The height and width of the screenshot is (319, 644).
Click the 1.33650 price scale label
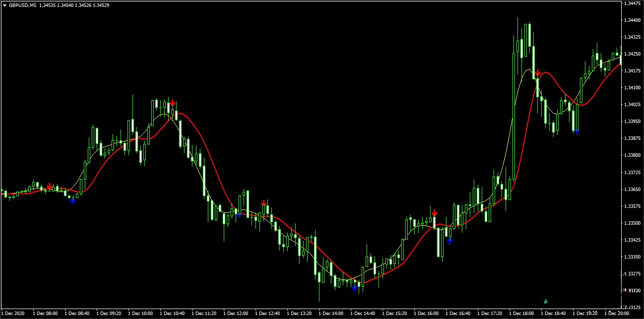tap(633, 190)
